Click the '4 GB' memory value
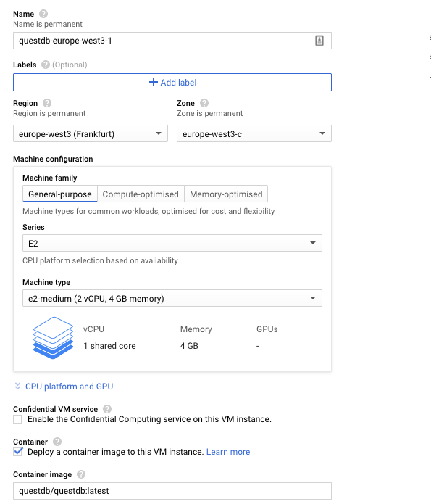Viewport: 431px width, 504px height. (x=189, y=346)
